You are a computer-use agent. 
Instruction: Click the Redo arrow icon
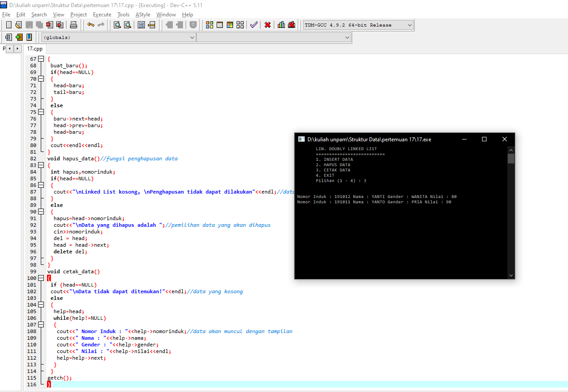(x=101, y=25)
